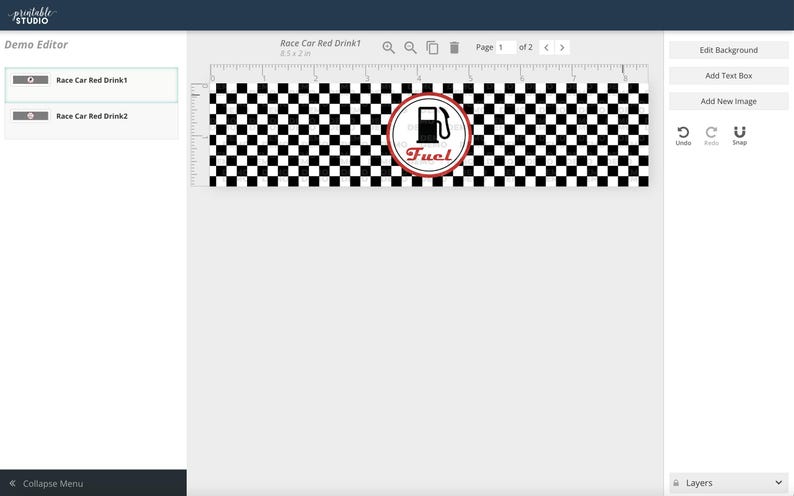Go to the next page
This screenshot has width=794, height=496.
pos(562,48)
